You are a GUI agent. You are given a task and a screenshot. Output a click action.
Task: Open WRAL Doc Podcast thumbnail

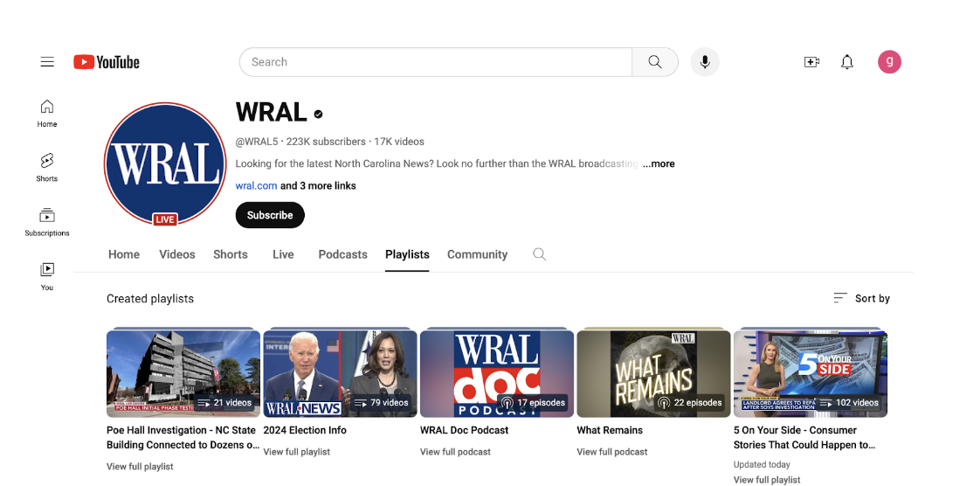click(x=497, y=373)
